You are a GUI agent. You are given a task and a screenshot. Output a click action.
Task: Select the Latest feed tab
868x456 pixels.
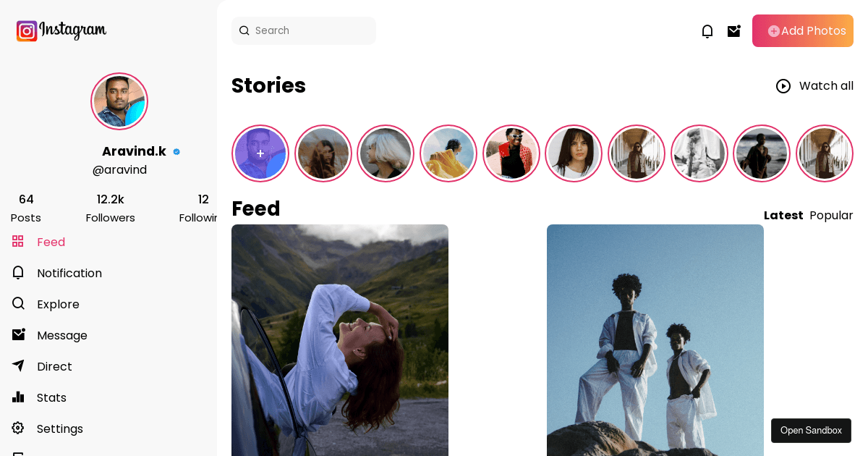click(x=783, y=215)
